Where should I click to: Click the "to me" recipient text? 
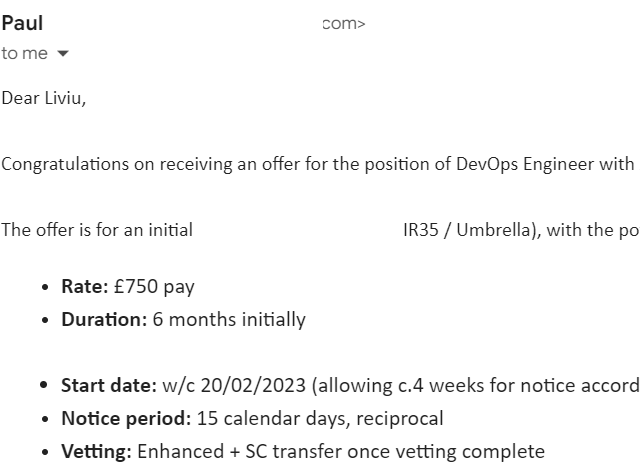[x=24, y=53]
